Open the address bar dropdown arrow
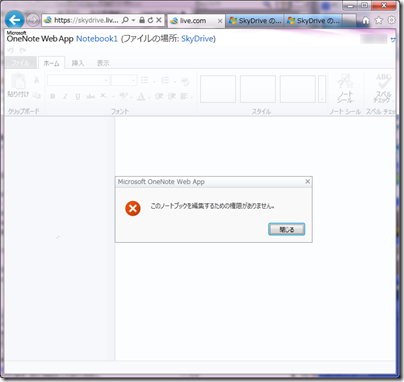Screen dimensions: 404x382 [x=133, y=20]
